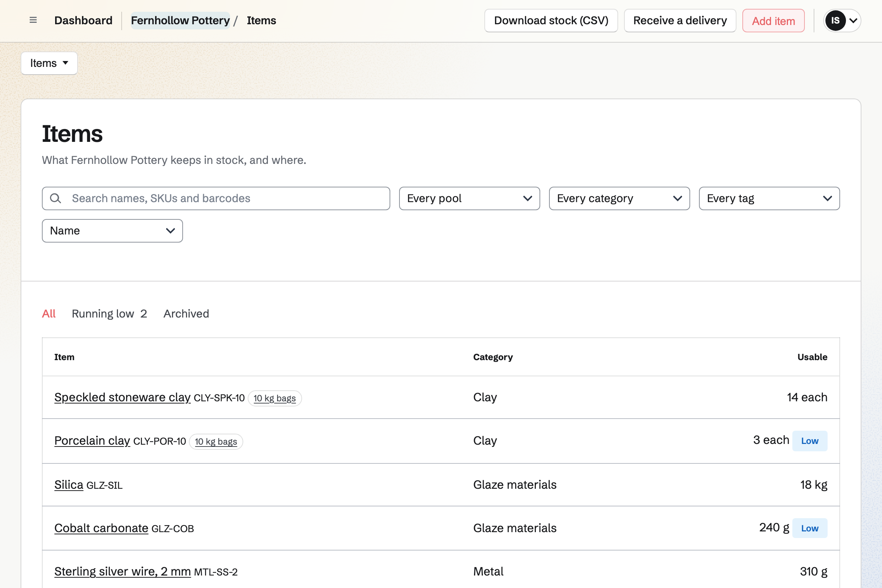Click the 14 each usable value
This screenshot has height=588, width=882.
(x=807, y=397)
